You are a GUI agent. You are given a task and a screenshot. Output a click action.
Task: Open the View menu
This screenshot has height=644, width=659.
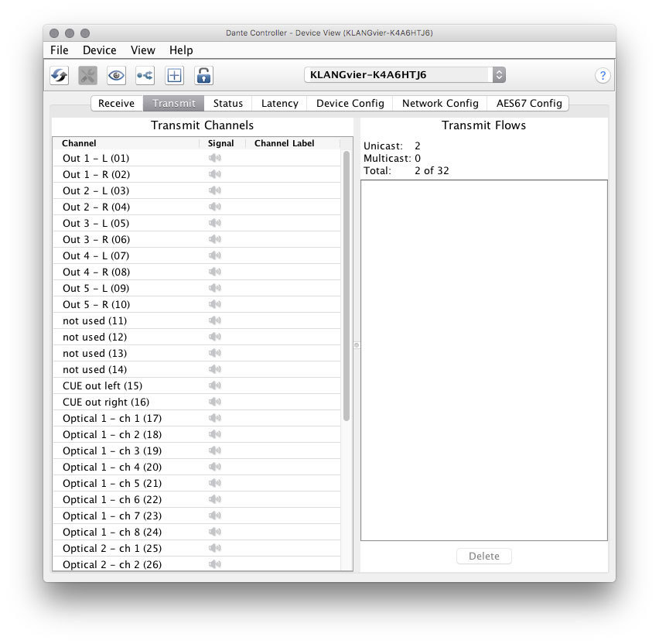143,50
